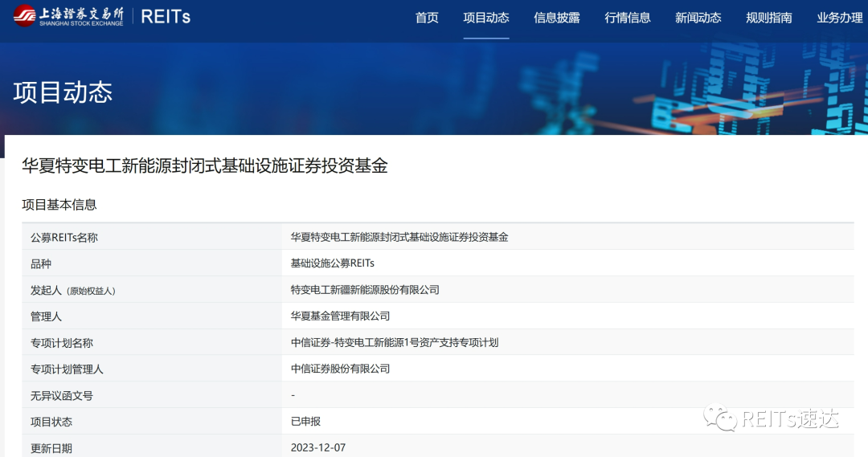The width and height of the screenshot is (868, 457).
Task: Open the 项目动态 navigation tab
Action: pyautogui.click(x=486, y=18)
